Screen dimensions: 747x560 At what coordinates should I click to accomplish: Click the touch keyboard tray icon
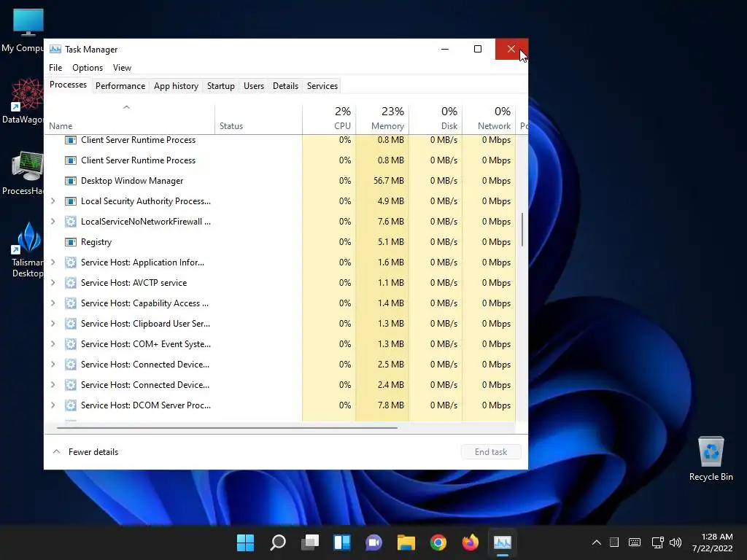click(x=635, y=542)
